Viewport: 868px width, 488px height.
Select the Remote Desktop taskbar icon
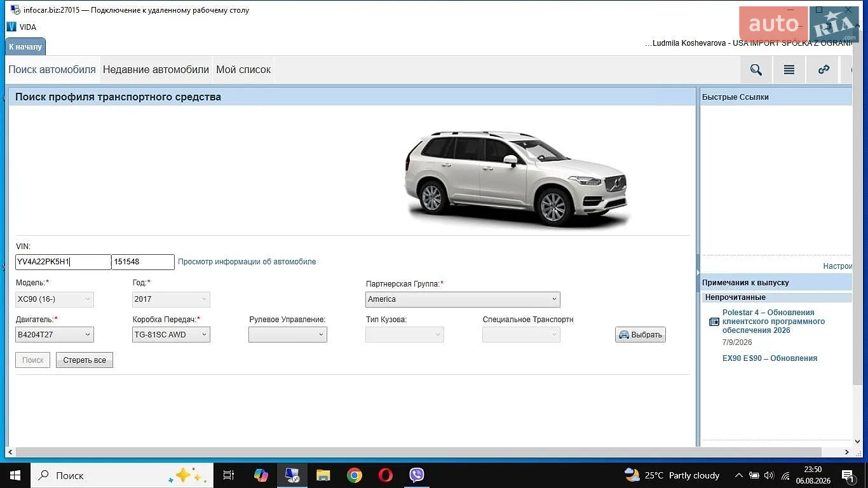coord(292,475)
